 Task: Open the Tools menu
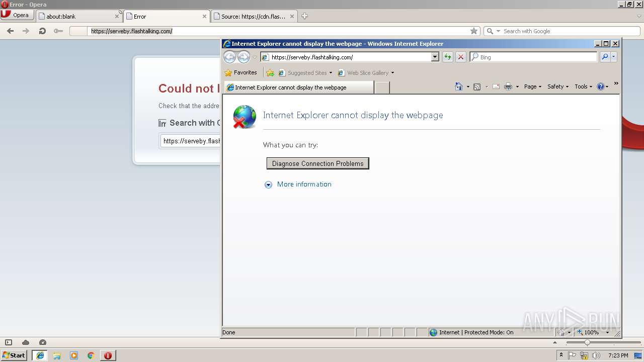click(583, 86)
